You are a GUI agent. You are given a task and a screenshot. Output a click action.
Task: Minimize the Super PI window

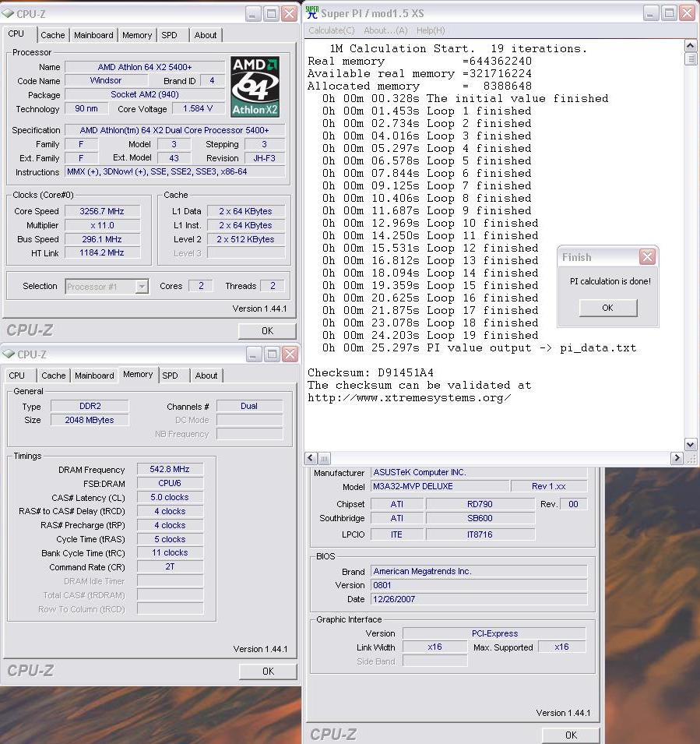(x=651, y=13)
